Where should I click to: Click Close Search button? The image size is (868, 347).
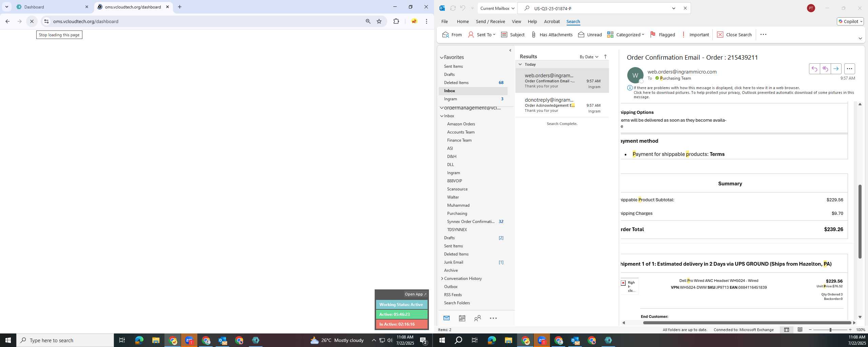pyautogui.click(x=734, y=35)
